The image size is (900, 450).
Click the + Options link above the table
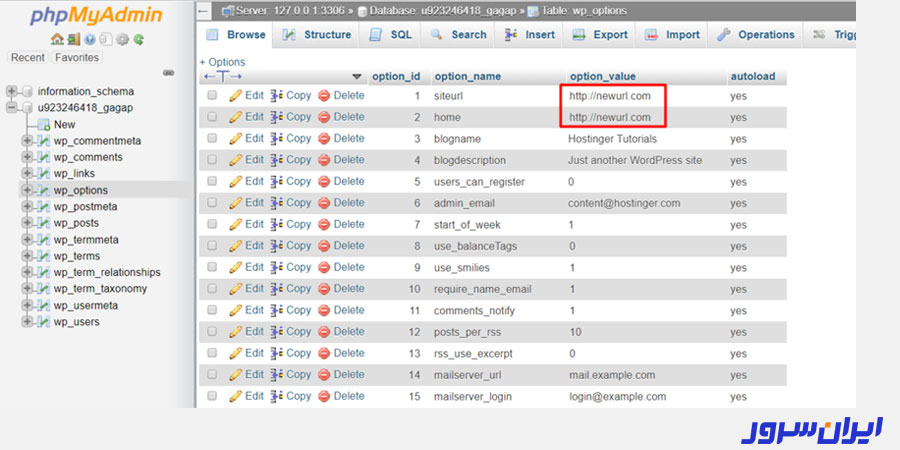[x=222, y=62]
